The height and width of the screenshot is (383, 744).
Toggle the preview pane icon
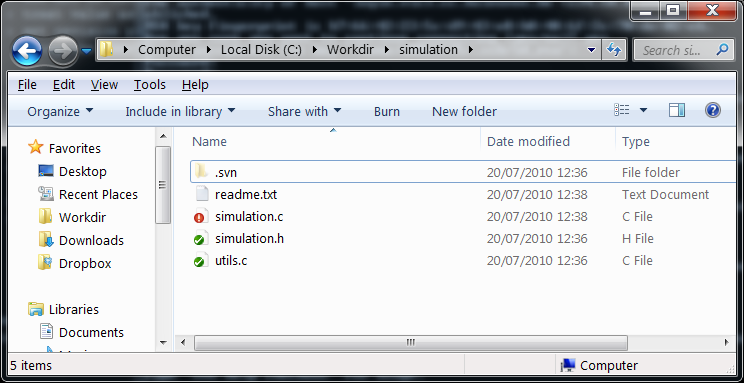pyautogui.click(x=677, y=111)
